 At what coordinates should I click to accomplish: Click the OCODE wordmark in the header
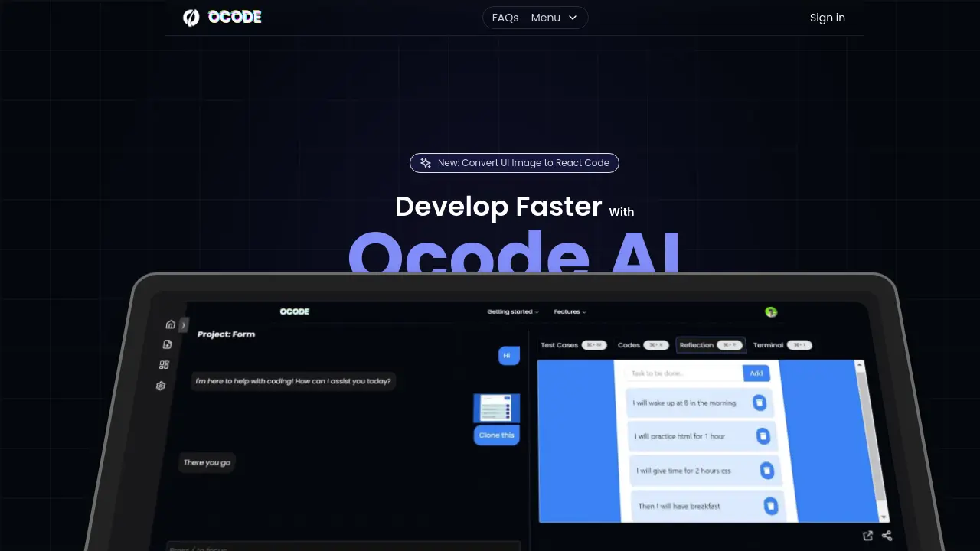[x=235, y=18]
